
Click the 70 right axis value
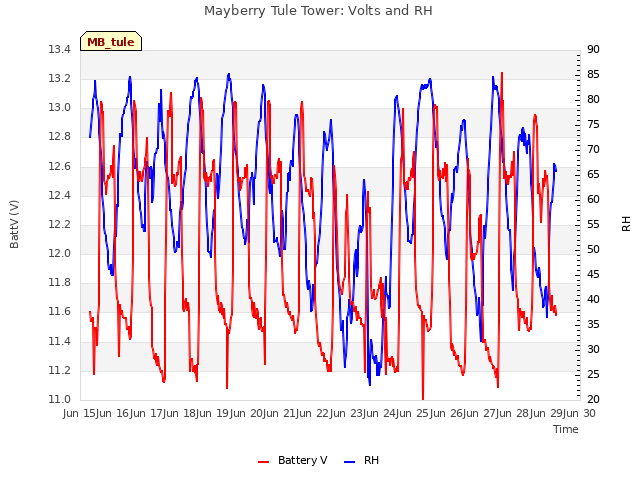tap(593, 150)
